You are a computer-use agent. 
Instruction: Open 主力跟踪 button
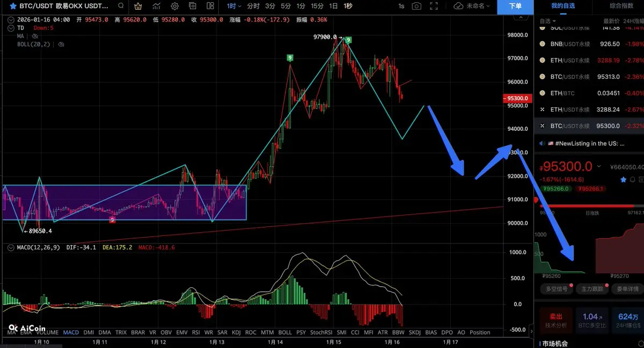point(592,289)
